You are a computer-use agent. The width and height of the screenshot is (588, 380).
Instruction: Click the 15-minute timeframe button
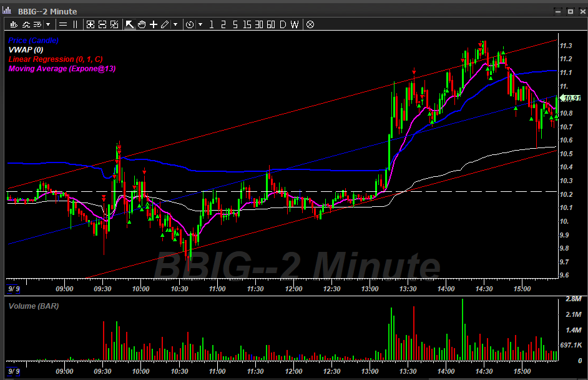click(x=246, y=24)
